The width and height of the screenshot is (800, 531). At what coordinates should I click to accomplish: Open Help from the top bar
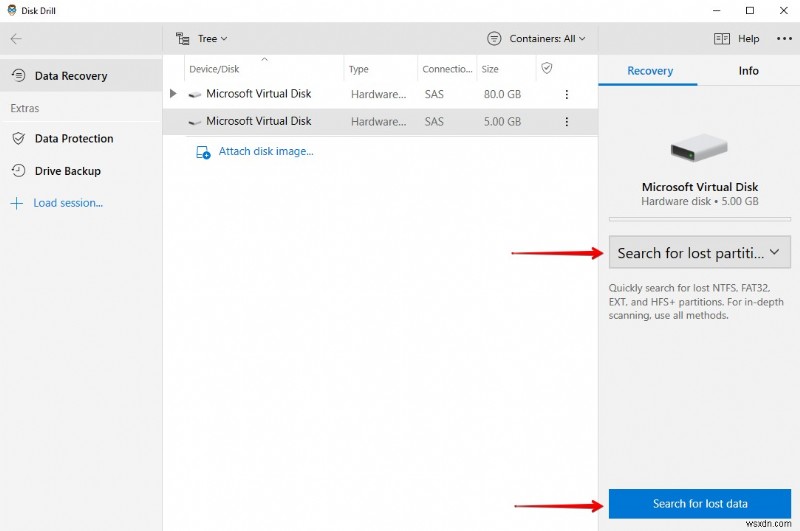737,39
